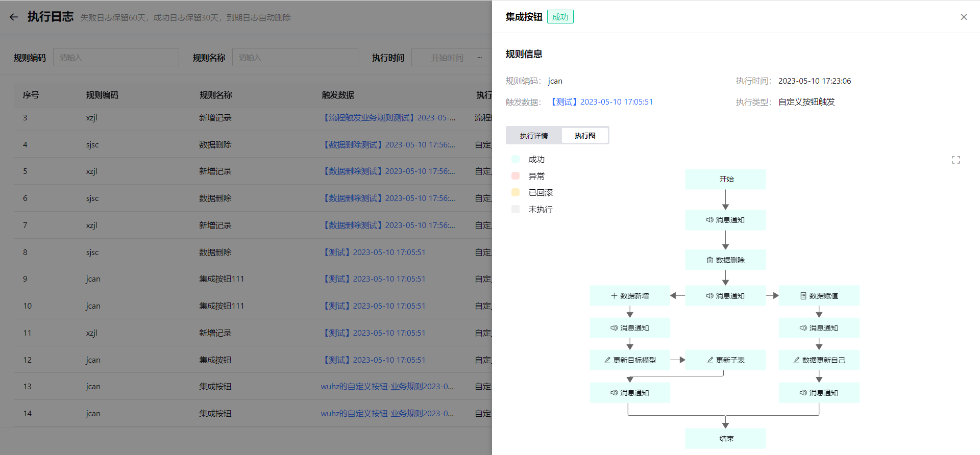The height and width of the screenshot is (455, 980).
Task: Select the 数据删除 node with trash icon
Action: (725, 260)
